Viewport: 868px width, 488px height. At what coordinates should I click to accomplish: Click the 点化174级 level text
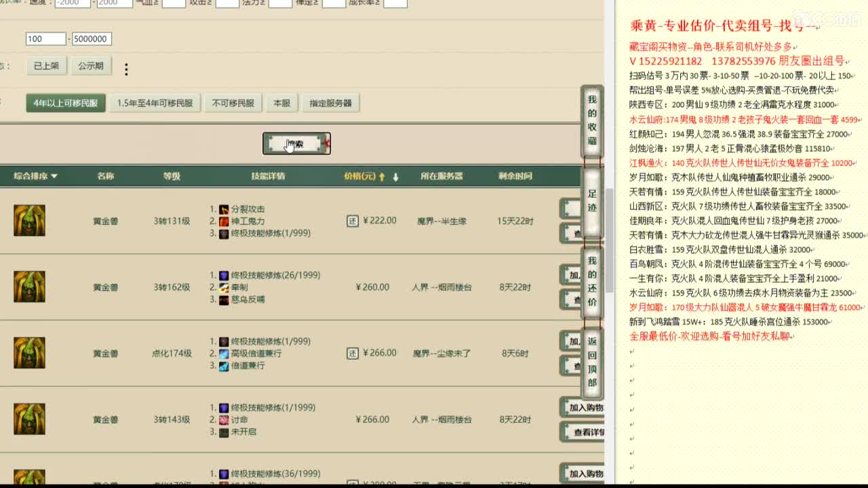(x=172, y=353)
